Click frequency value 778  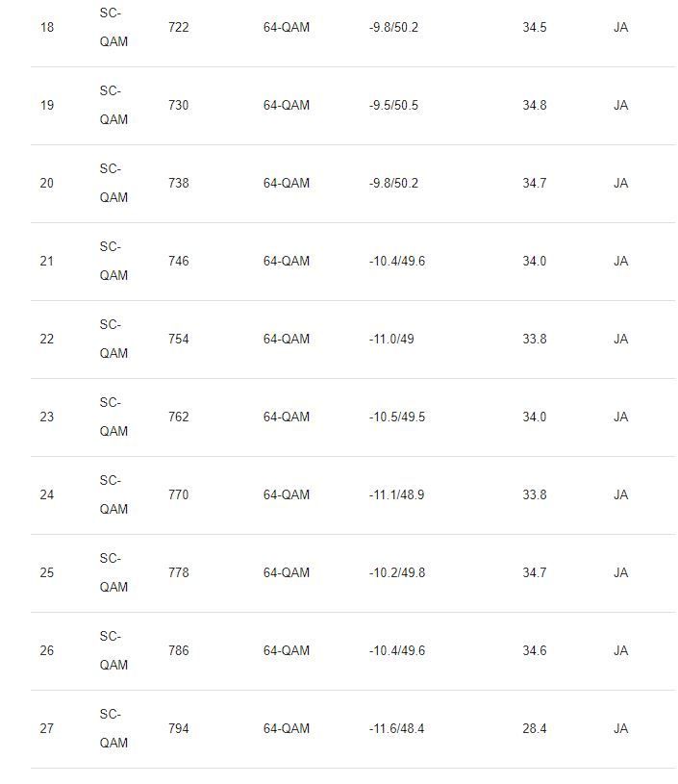(179, 573)
